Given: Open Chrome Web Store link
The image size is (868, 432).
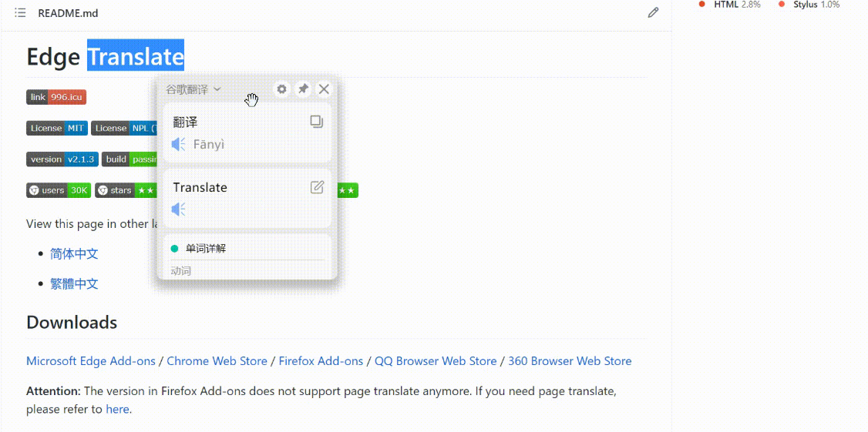Looking at the screenshot, I should [217, 361].
